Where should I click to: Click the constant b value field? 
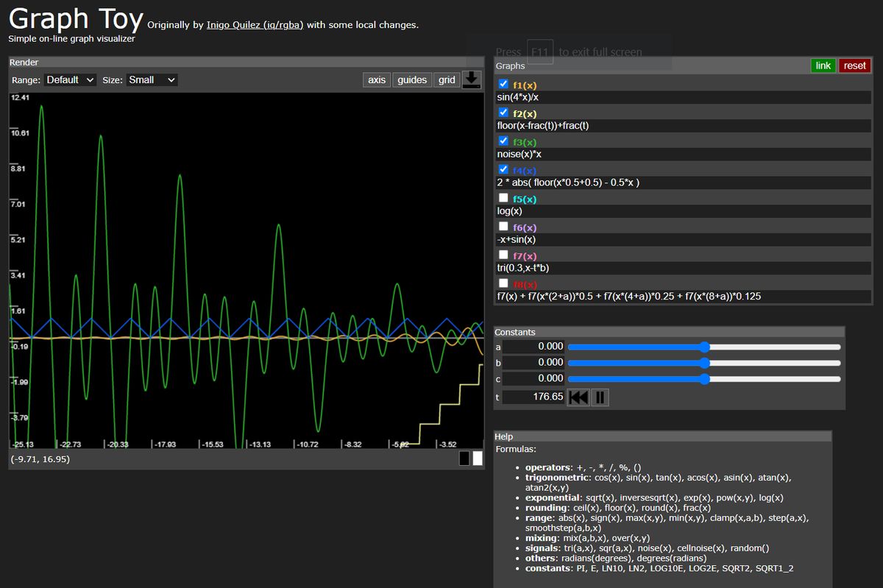[x=534, y=363]
